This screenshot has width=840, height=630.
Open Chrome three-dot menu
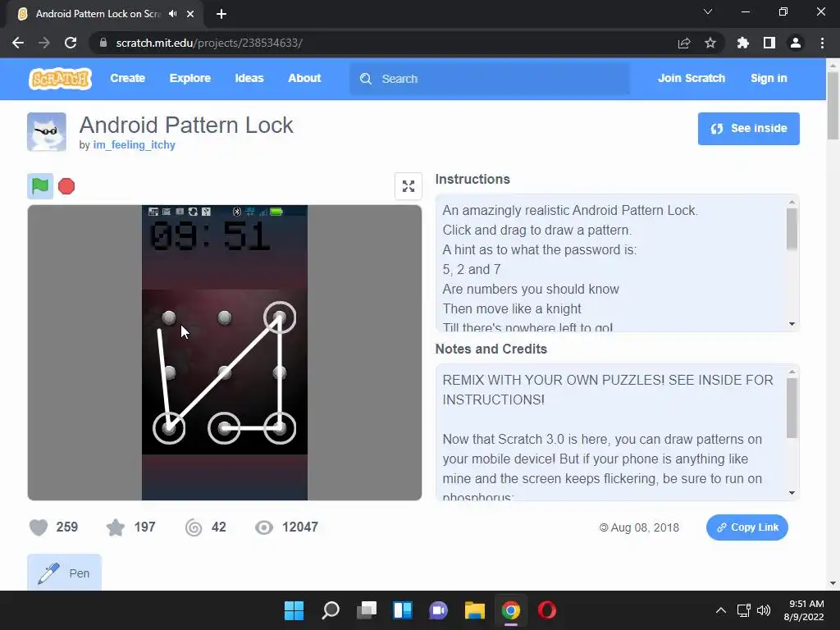pos(822,43)
